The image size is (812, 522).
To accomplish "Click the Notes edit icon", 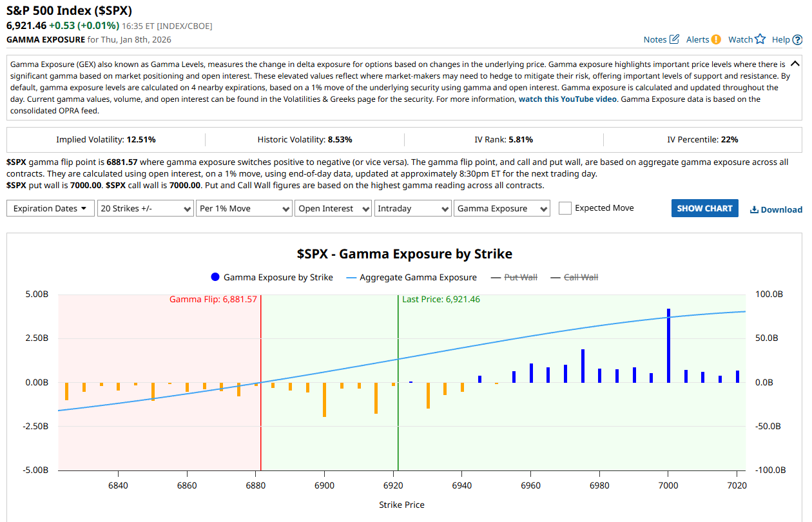I will tap(674, 39).
